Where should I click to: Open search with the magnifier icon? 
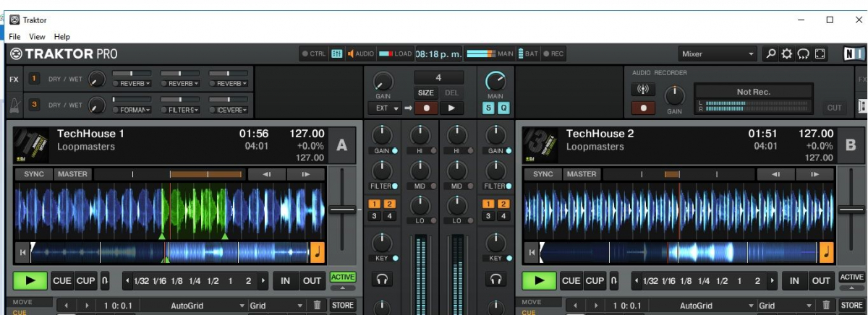[x=772, y=53]
